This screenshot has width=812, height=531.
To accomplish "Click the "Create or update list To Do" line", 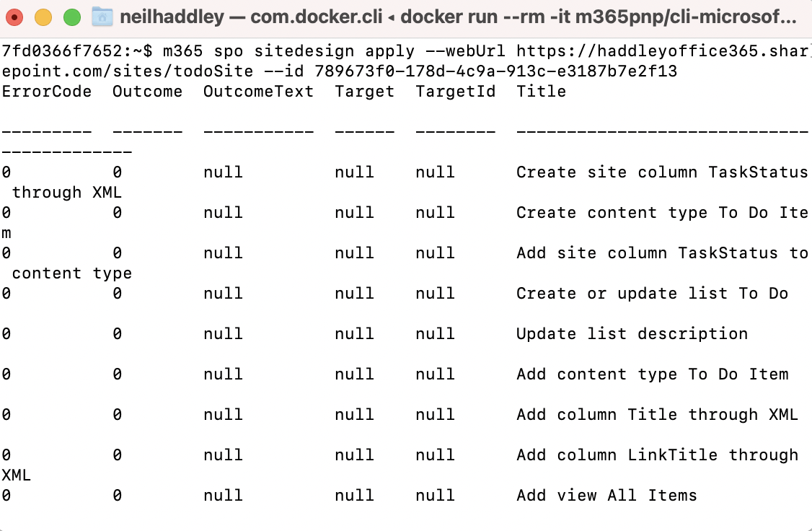I will coord(652,294).
